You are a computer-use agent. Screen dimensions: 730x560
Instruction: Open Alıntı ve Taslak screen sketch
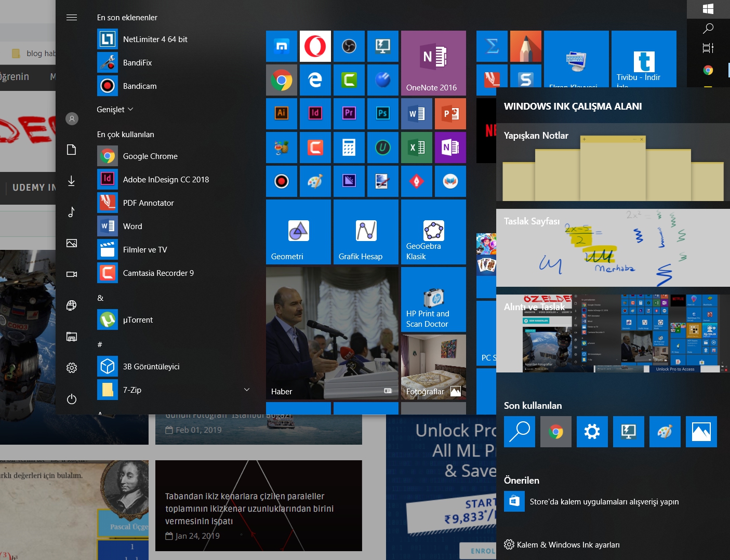click(x=613, y=334)
